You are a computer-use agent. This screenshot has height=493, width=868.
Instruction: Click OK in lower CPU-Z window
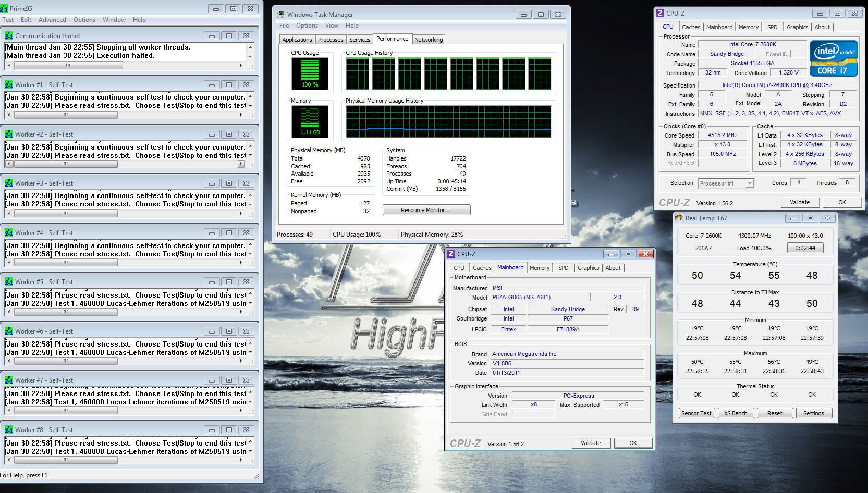pyautogui.click(x=633, y=443)
